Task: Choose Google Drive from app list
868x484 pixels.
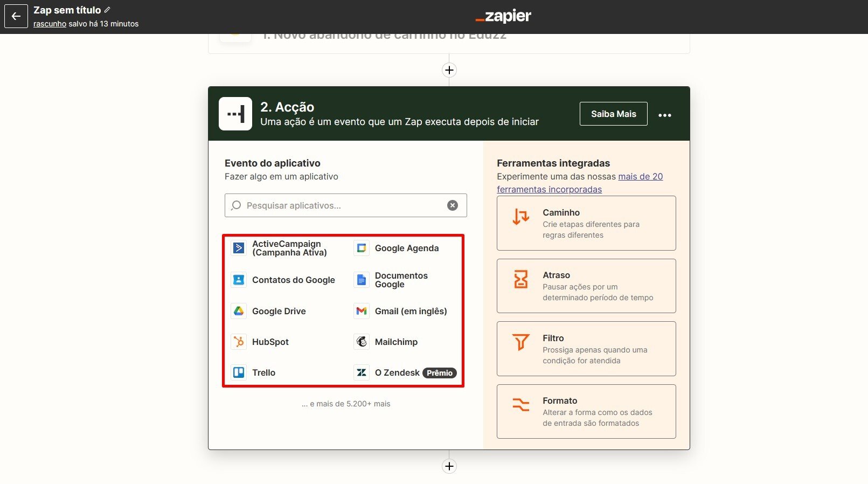Action: click(x=279, y=311)
